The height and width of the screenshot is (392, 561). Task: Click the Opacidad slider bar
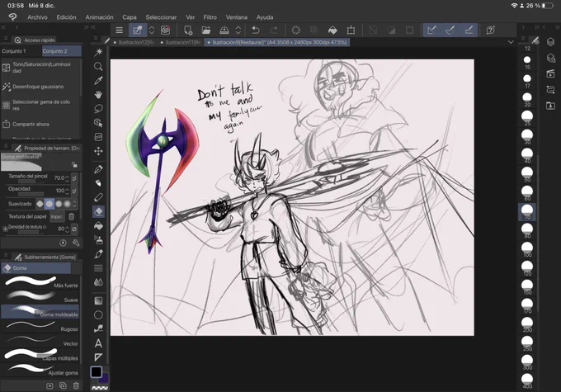31,195
